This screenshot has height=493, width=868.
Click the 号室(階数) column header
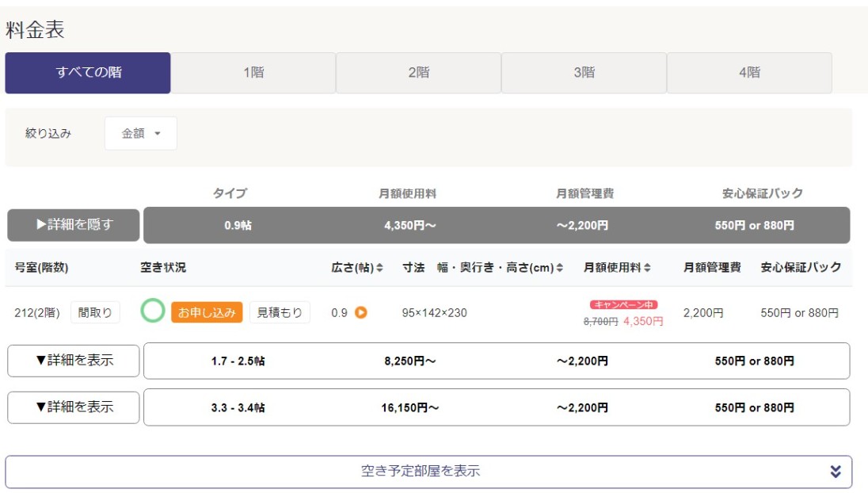[x=41, y=268]
